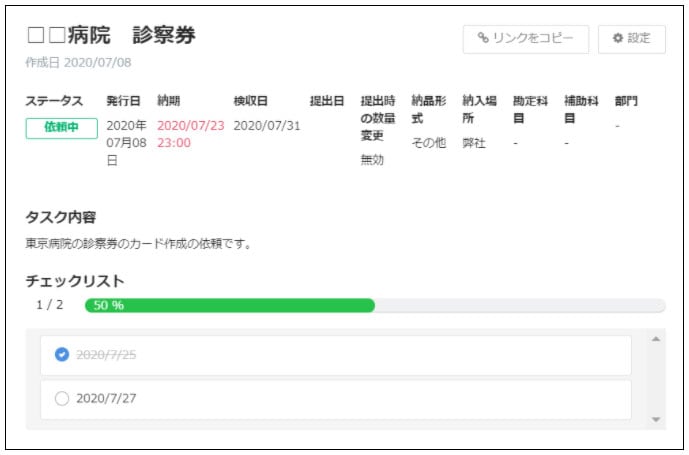
Task: Click the チェックリスト section heading
Action: tap(75, 281)
